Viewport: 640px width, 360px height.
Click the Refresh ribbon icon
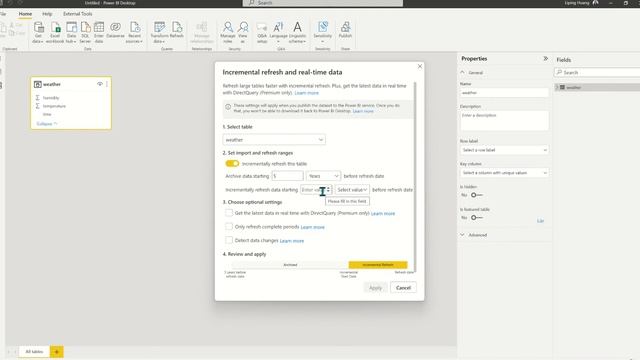point(177,30)
